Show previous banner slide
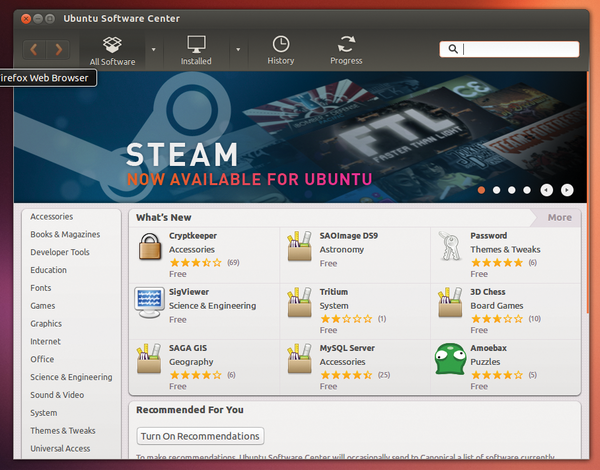Image resolution: width=600 pixels, height=470 pixels. (x=546, y=190)
